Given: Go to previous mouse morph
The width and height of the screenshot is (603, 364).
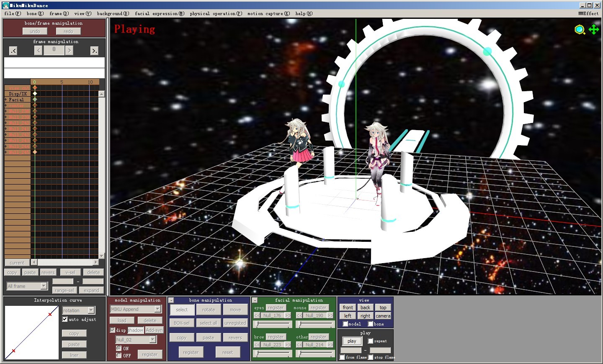Looking at the screenshot, I should pyautogui.click(x=299, y=315).
